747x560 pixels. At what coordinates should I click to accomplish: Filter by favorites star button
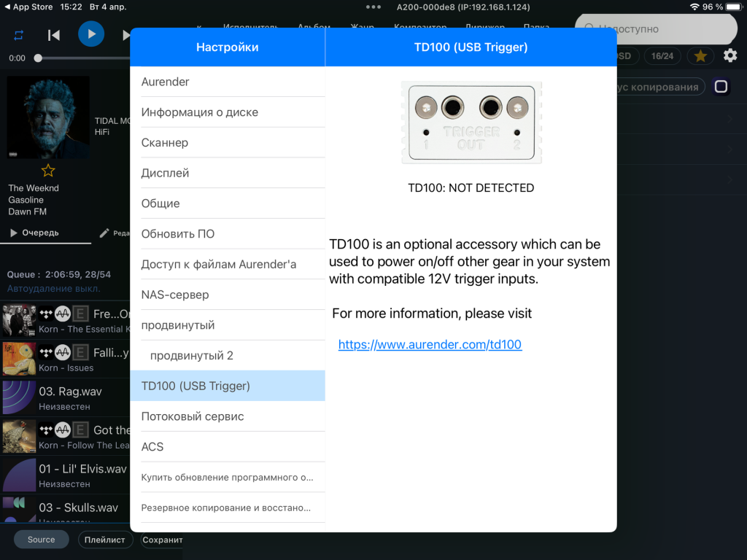(700, 56)
